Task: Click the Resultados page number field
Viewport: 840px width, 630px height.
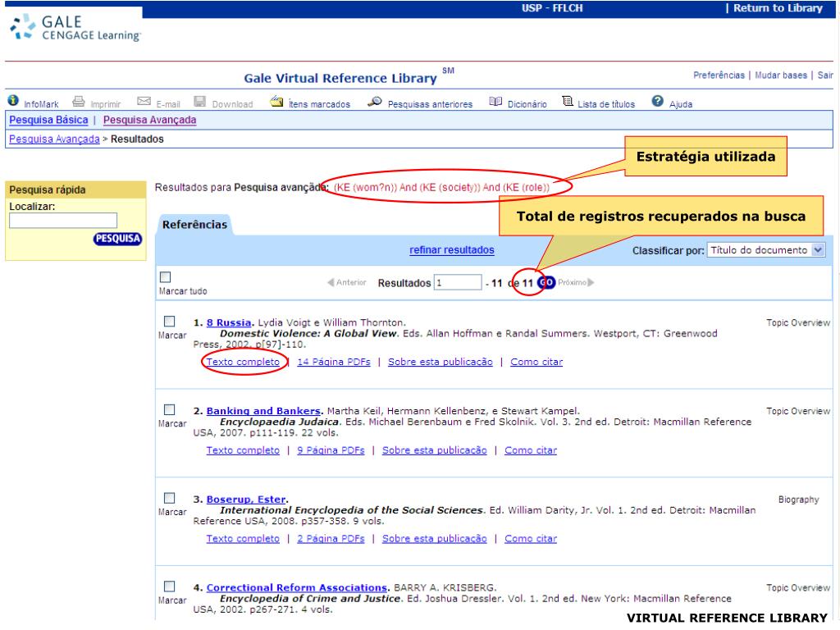Action: point(458,282)
